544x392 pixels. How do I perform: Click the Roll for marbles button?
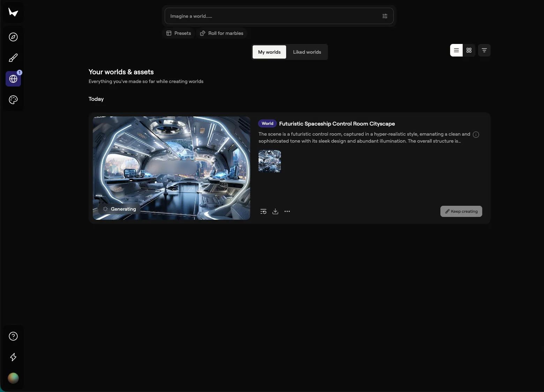point(222,33)
